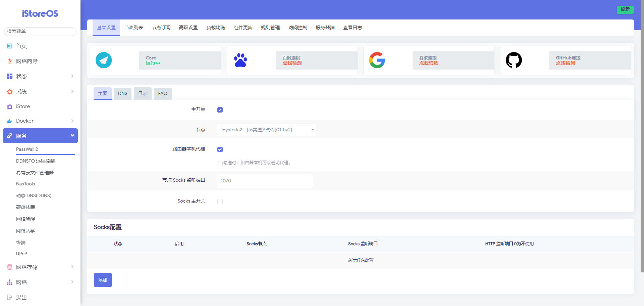Click the 网络向导 wizard icon
This screenshot has width=644, height=306.
[10, 61]
